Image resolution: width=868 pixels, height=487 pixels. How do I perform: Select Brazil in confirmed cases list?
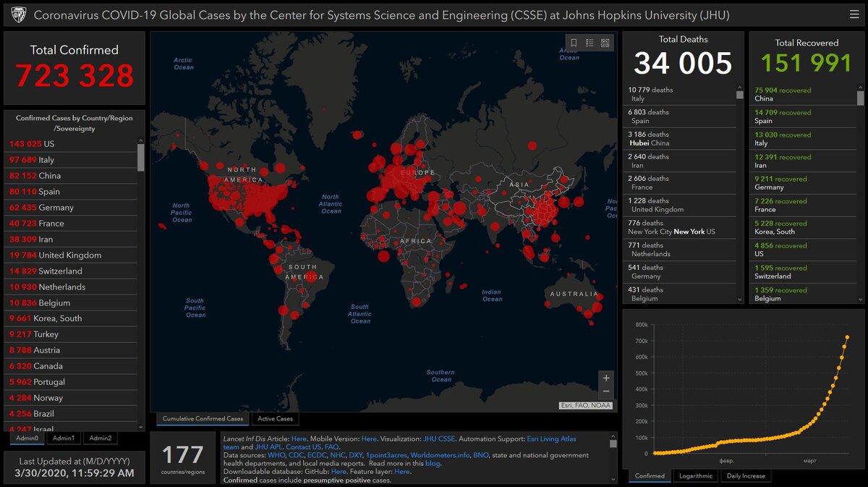[70, 414]
